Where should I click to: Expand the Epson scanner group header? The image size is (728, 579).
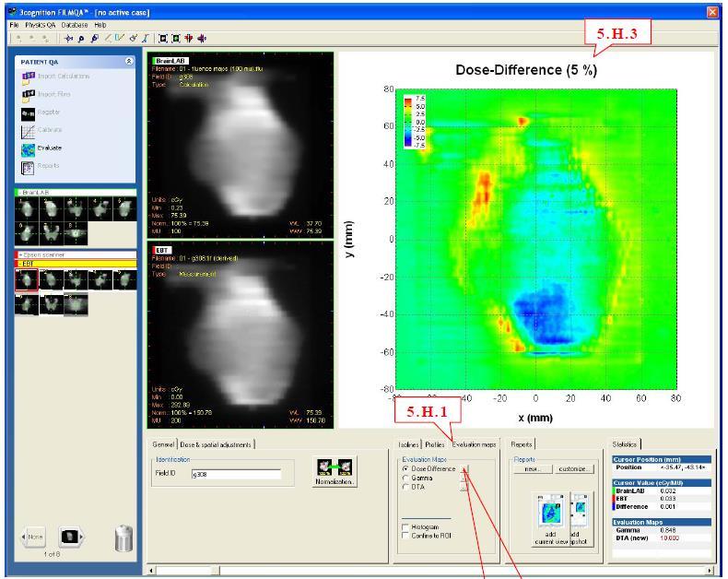pyautogui.click(x=76, y=254)
